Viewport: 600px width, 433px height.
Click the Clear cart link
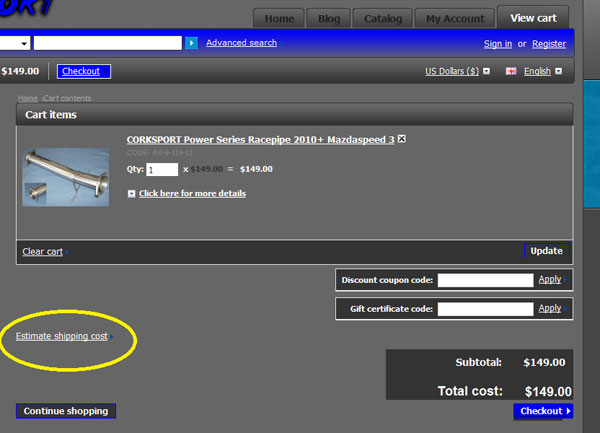click(x=42, y=252)
